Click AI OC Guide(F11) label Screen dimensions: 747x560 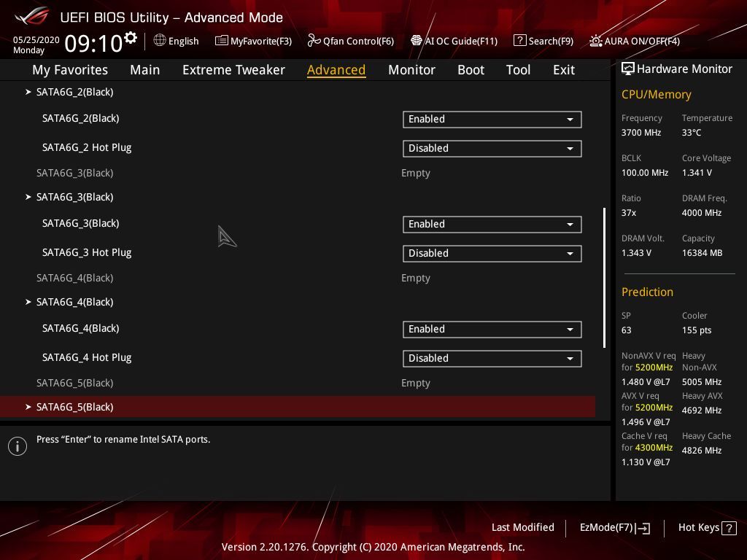(461, 41)
